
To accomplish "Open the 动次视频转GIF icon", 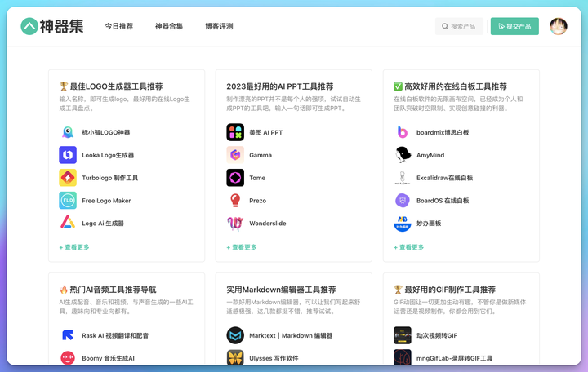I will point(403,335).
